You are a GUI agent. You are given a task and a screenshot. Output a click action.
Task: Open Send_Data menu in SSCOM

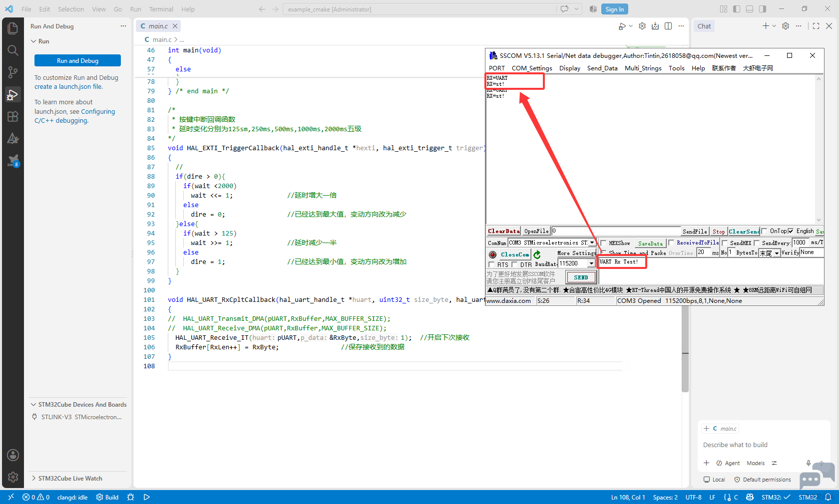click(x=602, y=68)
